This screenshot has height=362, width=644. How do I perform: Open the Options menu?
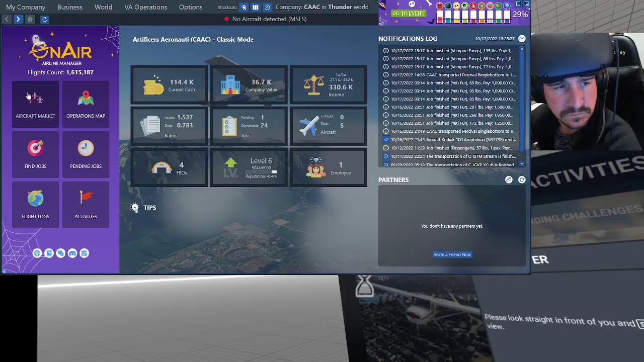point(191,7)
